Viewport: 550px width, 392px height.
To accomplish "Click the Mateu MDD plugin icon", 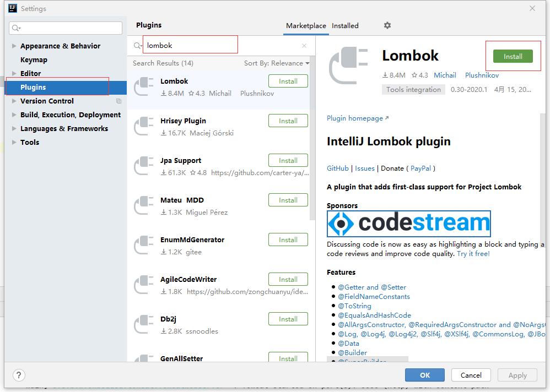I will coord(144,205).
